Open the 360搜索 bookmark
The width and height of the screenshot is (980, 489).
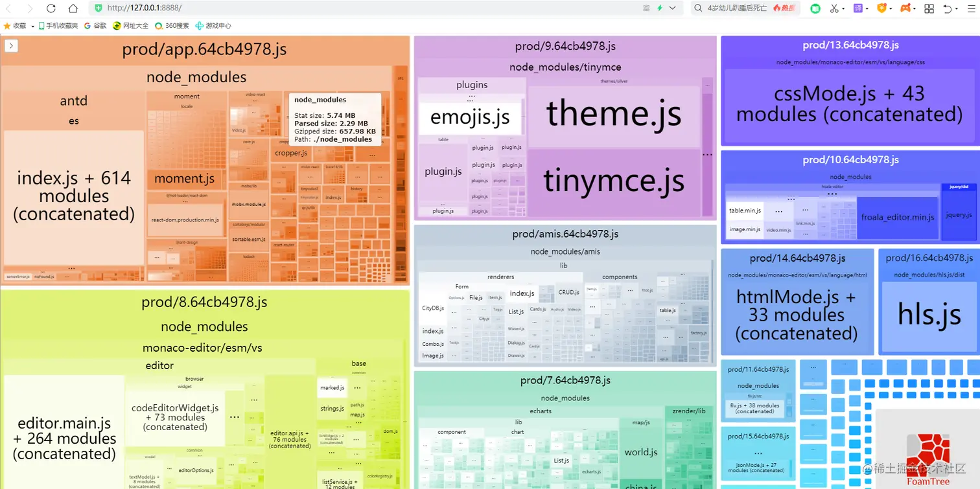tap(172, 26)
